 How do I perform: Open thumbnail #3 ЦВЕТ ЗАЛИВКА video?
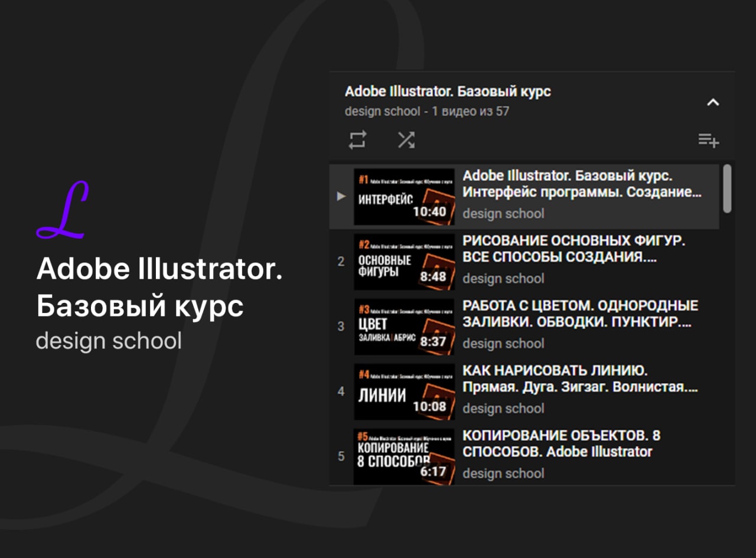coord(404,327)
